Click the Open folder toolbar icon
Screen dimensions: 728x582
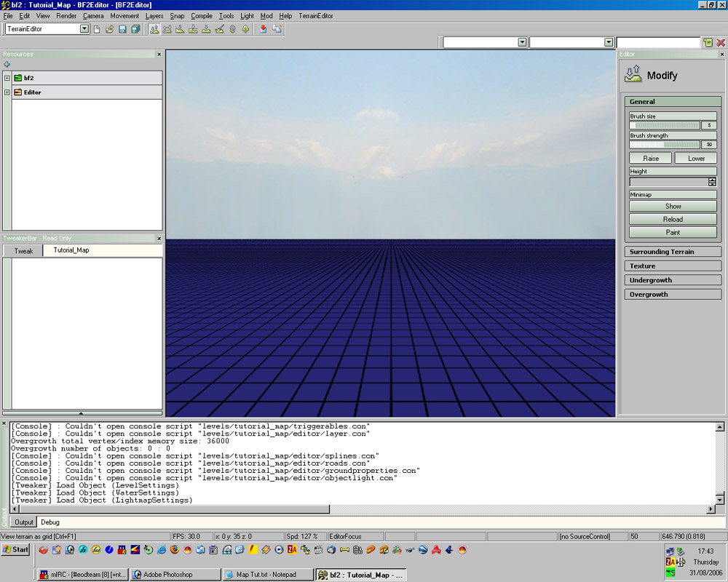[110, 29]
